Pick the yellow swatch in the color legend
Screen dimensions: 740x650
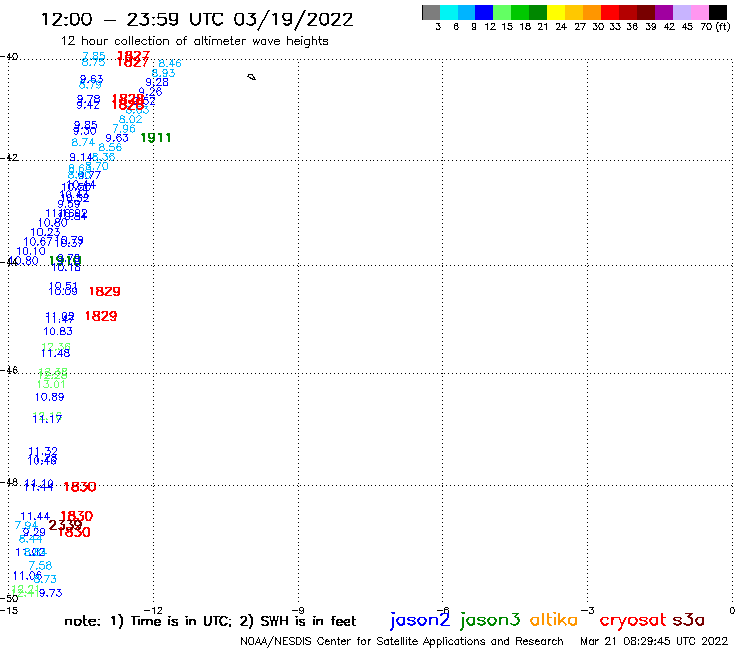point(556,12)
